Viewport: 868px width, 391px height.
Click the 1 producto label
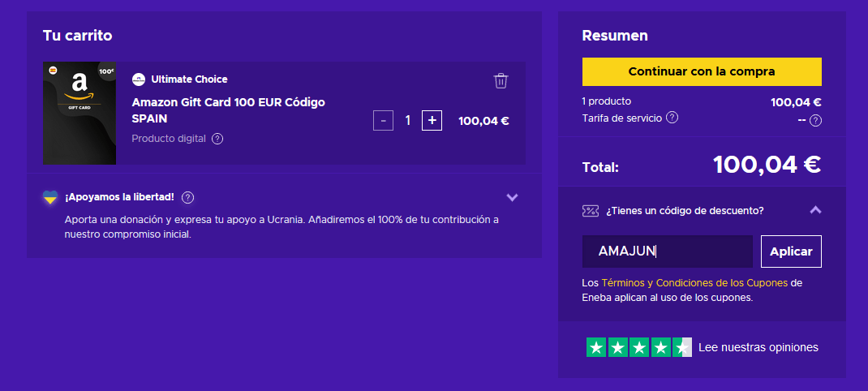606,101
